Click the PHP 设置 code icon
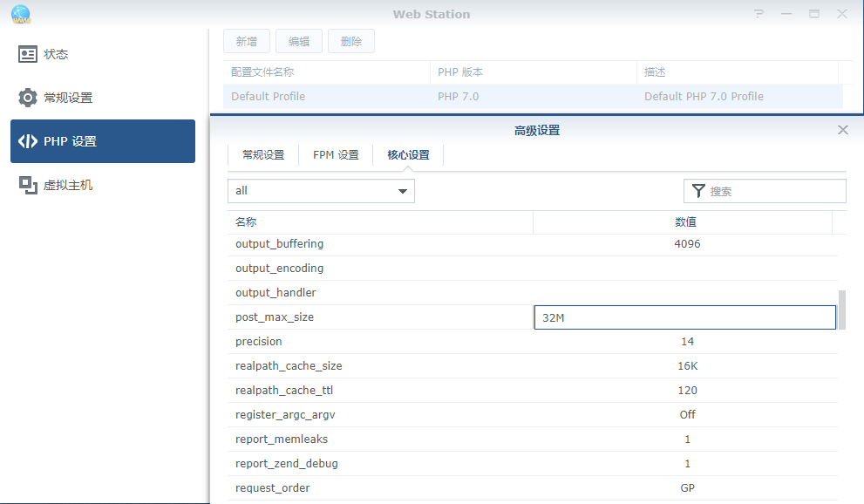Image resolution: width=864 pixels, height=504 pixels. click(28, 141)
